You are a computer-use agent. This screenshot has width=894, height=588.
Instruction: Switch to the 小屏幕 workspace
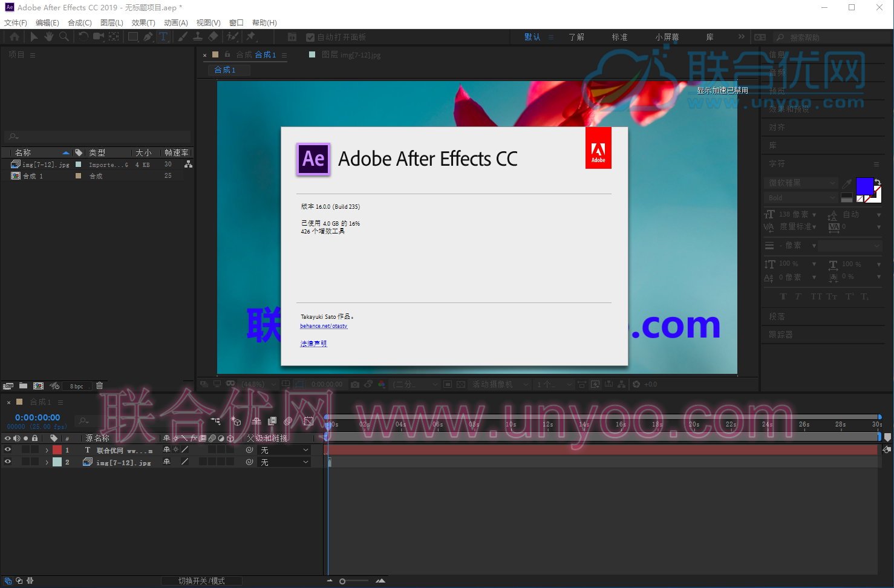coord(667,37)
